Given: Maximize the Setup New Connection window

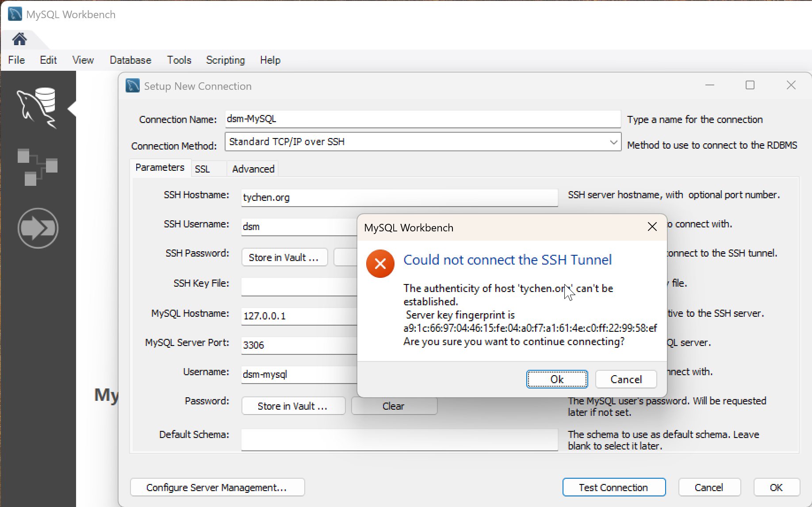Looking at the screenshot, I should (750, 85).
